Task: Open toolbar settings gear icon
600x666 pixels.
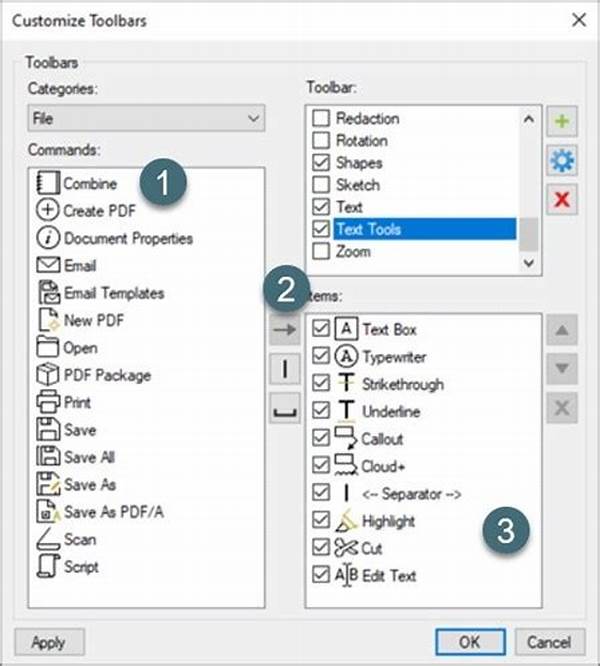Action: [x=562, y=162]
